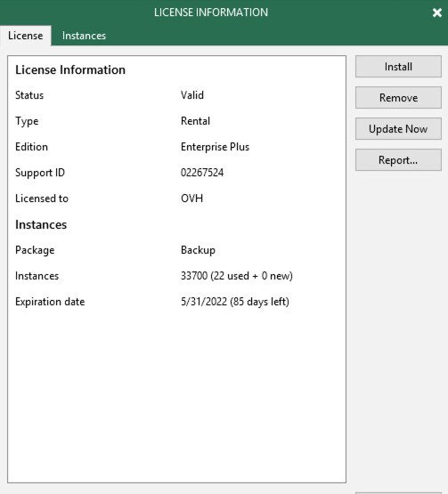Click the 'Backup' package value
The height and width of the screenshot is (494, 448).
pyautogui.click(x=198, y=250)
